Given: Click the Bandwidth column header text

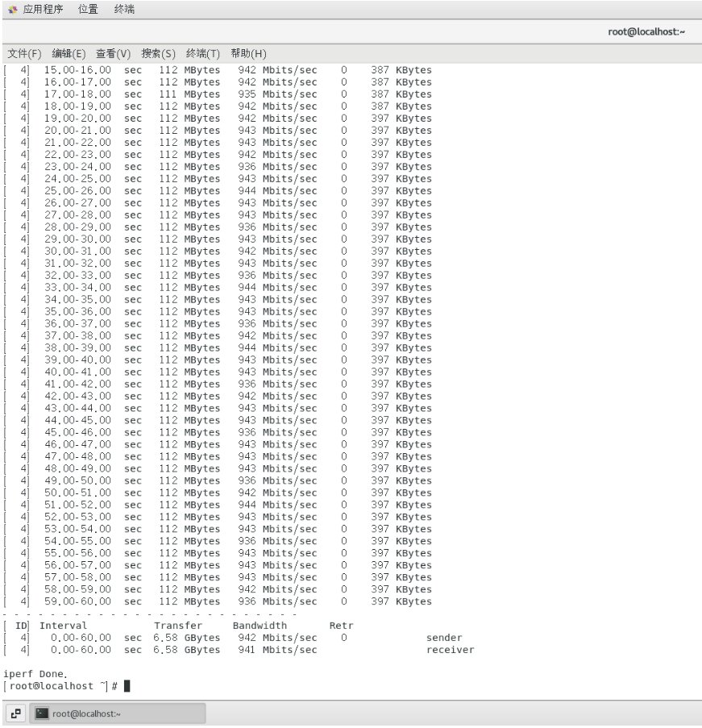Looking at the screenshot, I should coord(260,626).
